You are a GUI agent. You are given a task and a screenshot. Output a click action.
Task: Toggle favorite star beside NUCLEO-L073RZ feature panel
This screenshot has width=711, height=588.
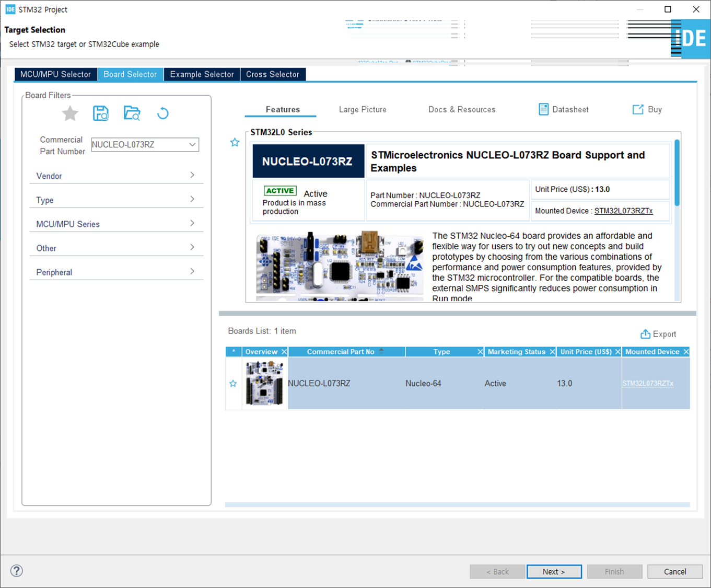click(235, 142)
